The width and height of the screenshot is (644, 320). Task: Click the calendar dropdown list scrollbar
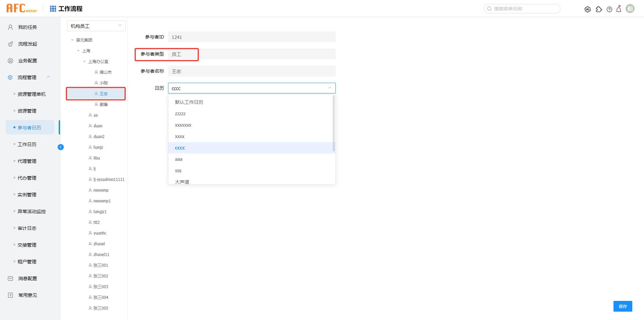pos(333,123)
